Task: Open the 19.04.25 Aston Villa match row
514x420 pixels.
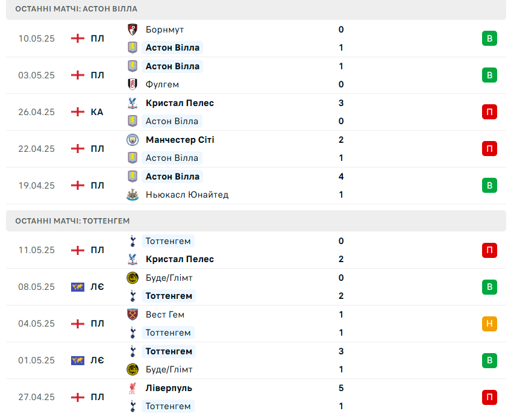Action: click(256, 186)
